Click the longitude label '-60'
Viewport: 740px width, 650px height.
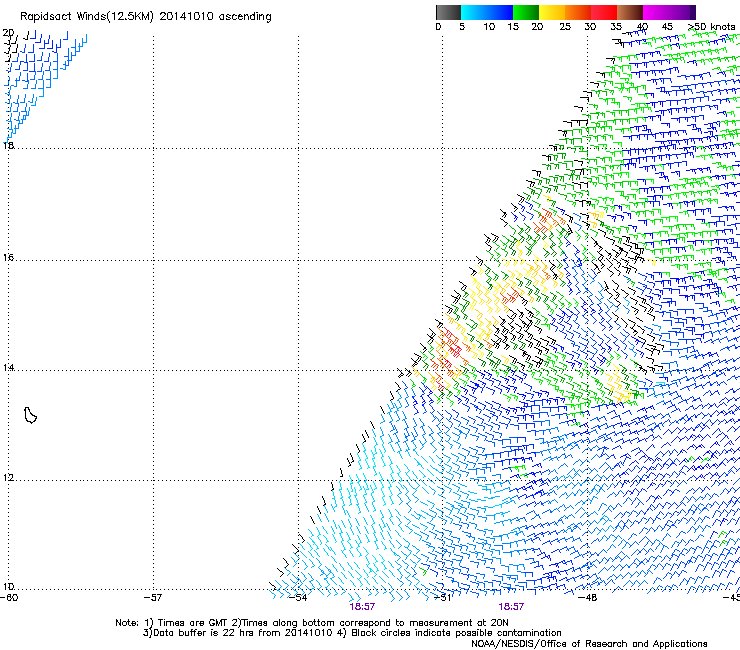(9, 598)
